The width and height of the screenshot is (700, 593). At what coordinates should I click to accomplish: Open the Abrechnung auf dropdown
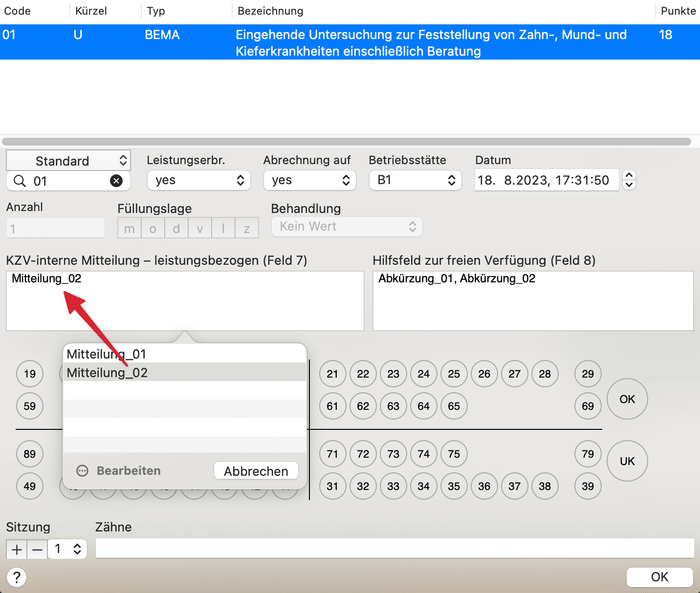tap(310, 180)
